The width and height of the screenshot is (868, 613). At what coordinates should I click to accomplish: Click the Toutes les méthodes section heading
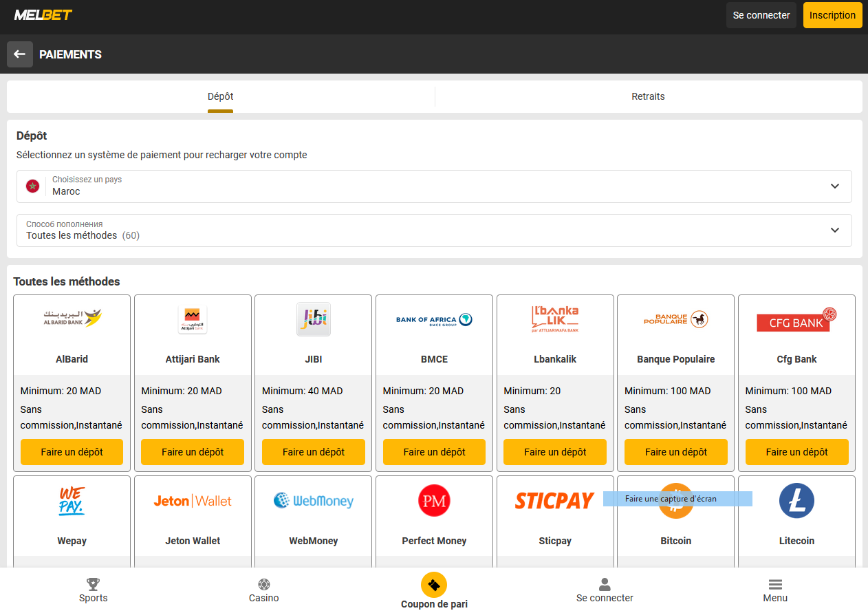(x=67, y=281)
